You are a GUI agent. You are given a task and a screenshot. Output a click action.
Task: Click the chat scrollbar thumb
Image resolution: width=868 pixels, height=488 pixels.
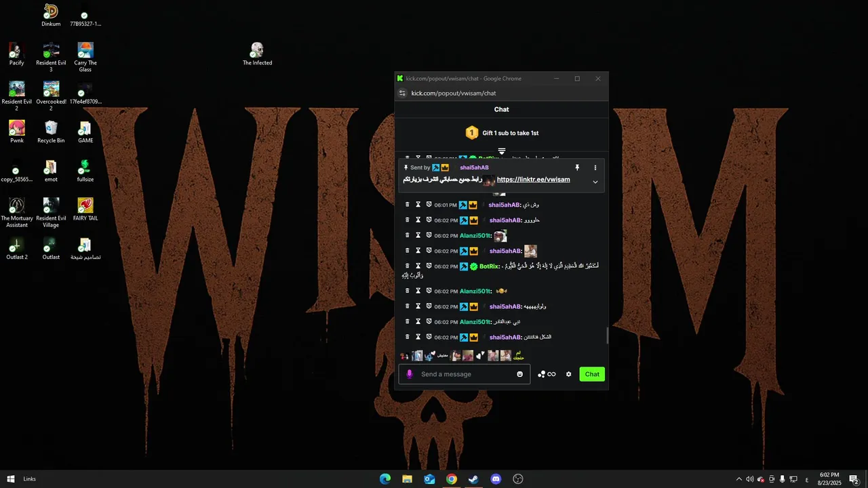click(x=607, y=335)
